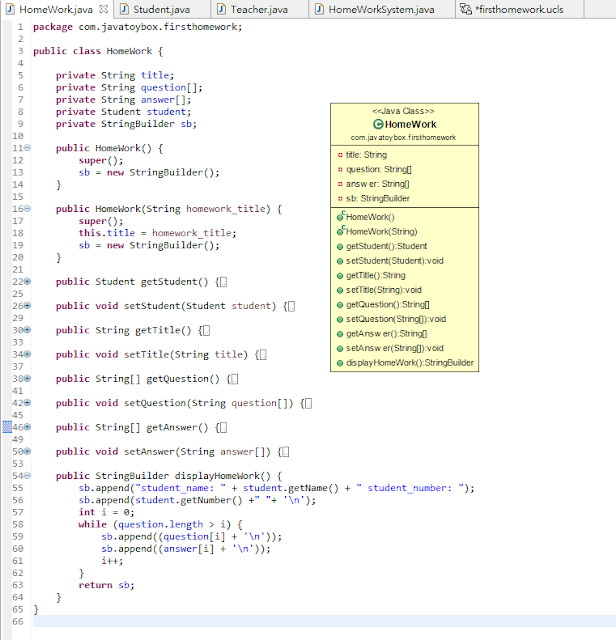Select the private field icon for answer: String[]

340,184
